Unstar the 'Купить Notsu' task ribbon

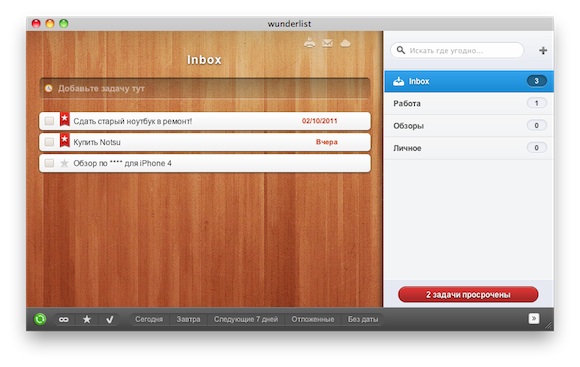tap(65, 140)
